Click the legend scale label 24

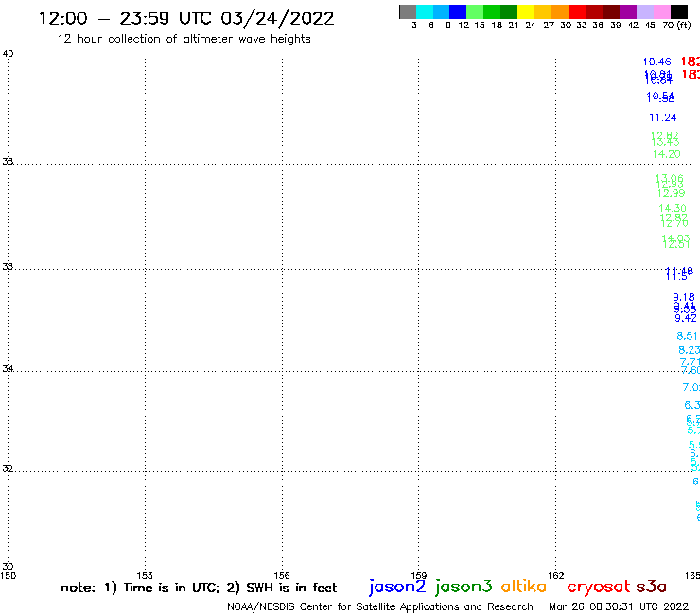pyautogui.click(x=531, y=26)
